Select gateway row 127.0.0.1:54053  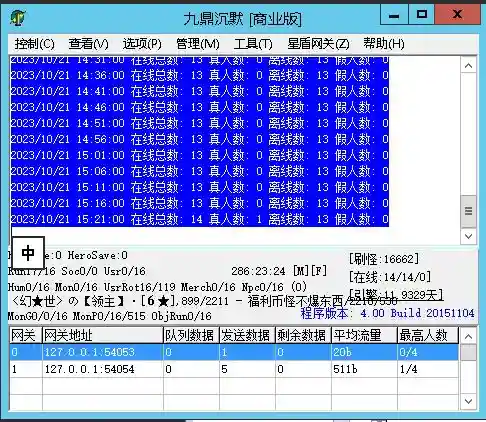tap(234, 352)
